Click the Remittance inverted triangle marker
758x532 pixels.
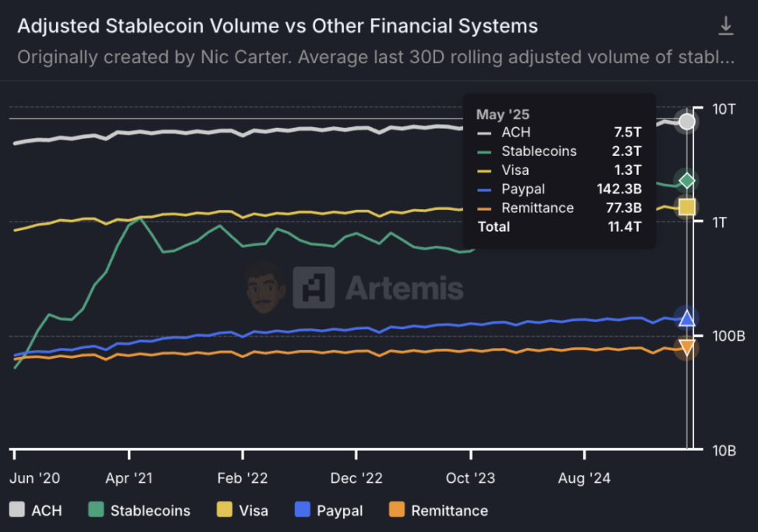coord(687,347)
